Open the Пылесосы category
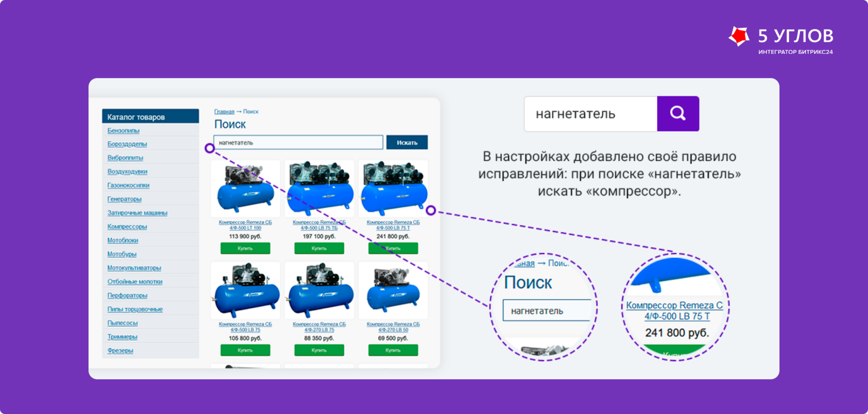This screenshot has height=414, width=868. [122, 323]
